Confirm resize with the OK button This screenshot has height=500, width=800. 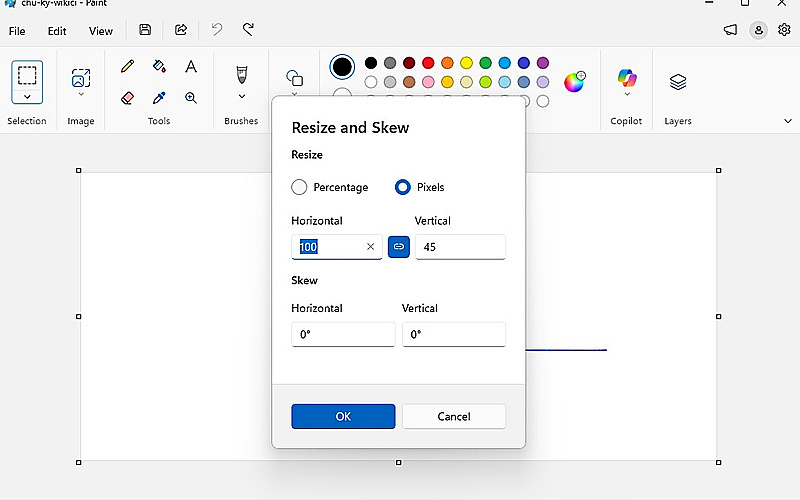coord(343,416)
